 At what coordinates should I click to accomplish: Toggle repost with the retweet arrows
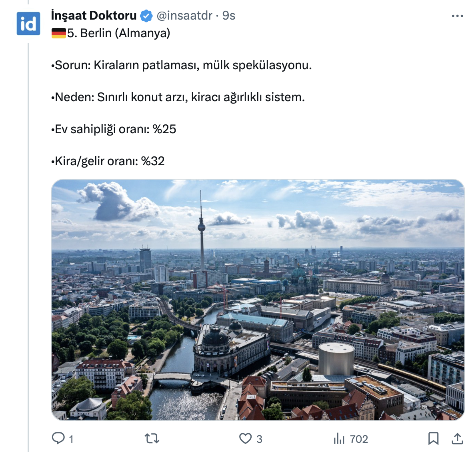152,439
